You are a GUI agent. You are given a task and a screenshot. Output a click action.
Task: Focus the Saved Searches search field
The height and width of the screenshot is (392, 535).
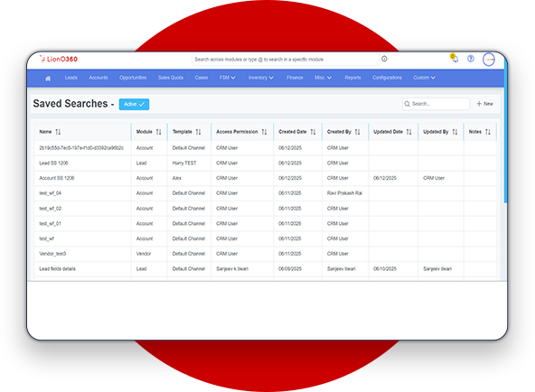(x=436, y=104)
